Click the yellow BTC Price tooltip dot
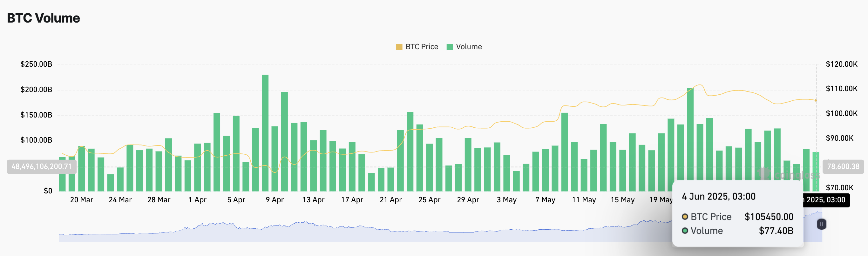868x256 pixels. coord(685,217)
